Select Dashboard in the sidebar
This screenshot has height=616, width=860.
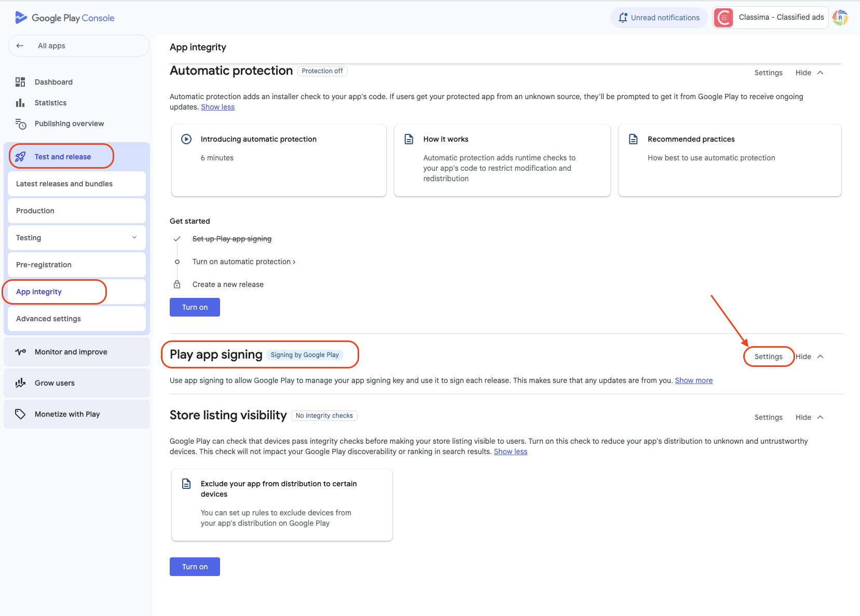53,82
